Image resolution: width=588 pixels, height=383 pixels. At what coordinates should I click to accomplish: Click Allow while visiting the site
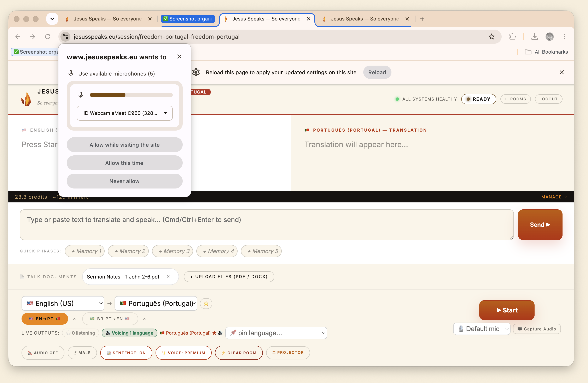(x=124, y=145)
